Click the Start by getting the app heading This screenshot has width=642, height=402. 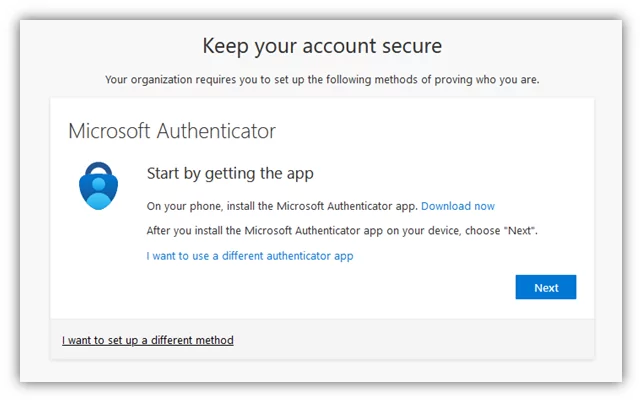click(x=230, y=174)
